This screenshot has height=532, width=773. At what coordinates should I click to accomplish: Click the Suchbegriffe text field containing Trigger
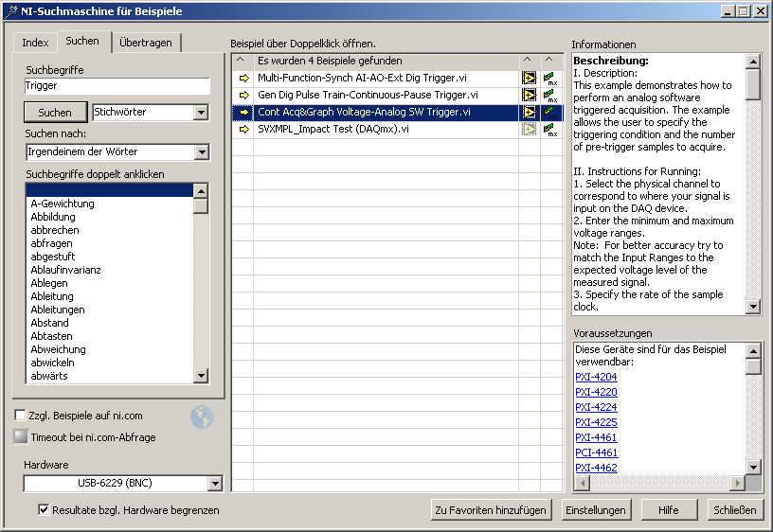(117, 86)
